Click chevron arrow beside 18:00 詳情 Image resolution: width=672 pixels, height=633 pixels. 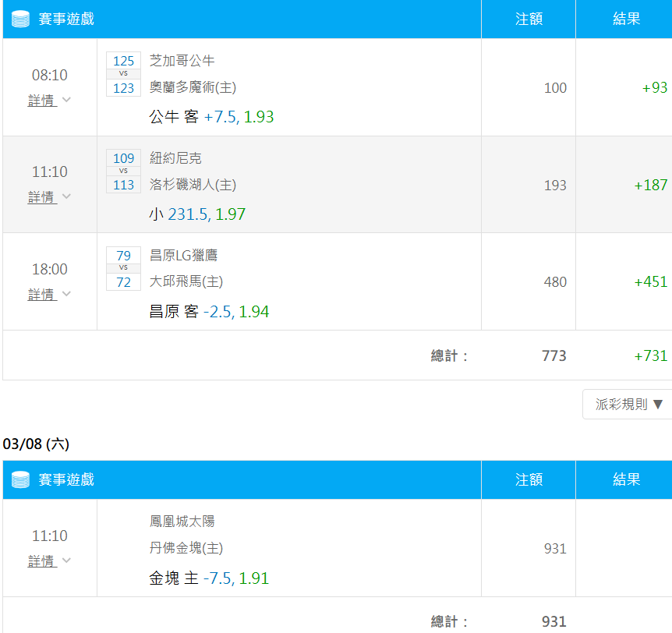coord(66,294)
